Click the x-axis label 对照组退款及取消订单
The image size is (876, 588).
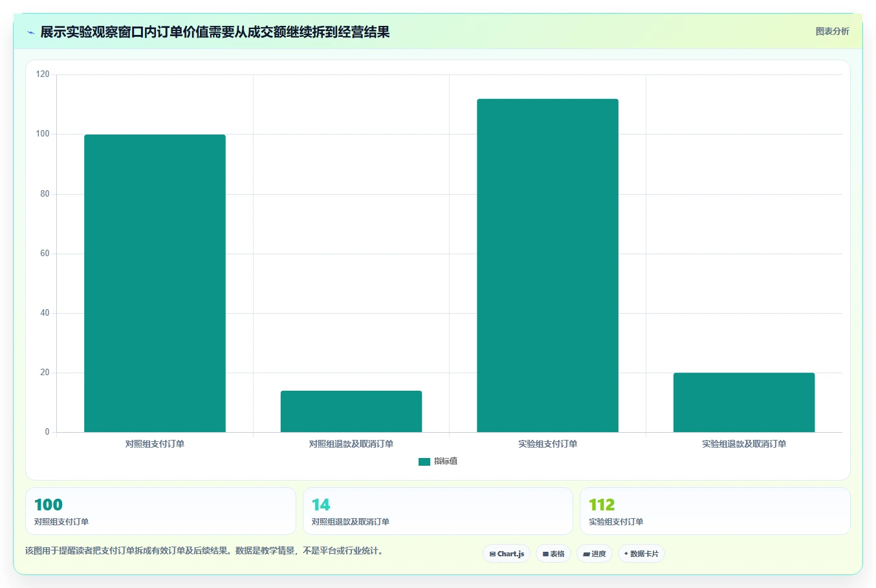pos(351,444)
